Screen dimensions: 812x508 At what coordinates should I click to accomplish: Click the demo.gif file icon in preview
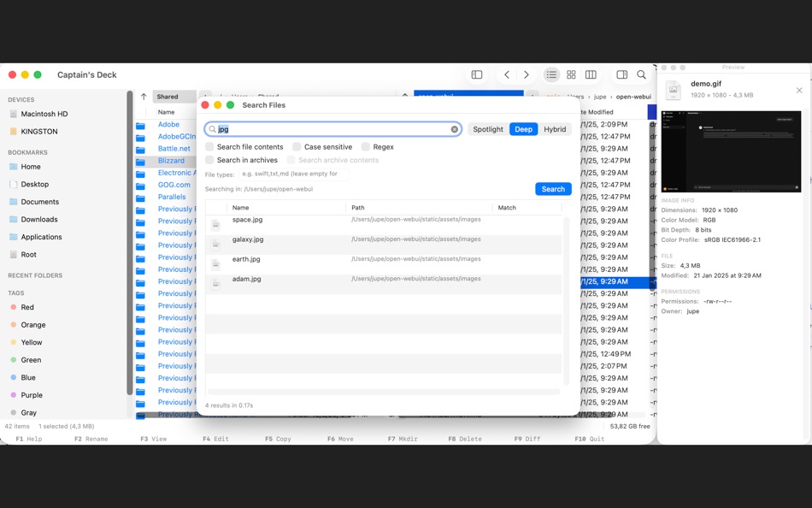coord(674,90)
